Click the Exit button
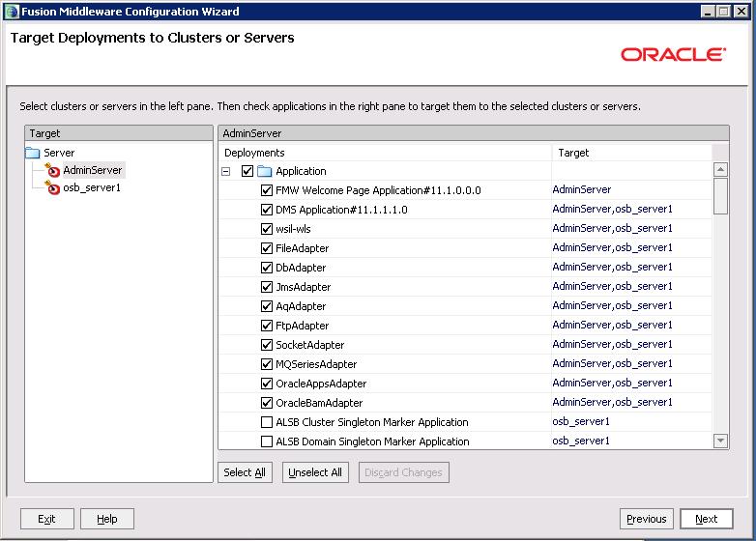Image resolution: width=756 pixels, height=541 pixels. tap(46, 519)
